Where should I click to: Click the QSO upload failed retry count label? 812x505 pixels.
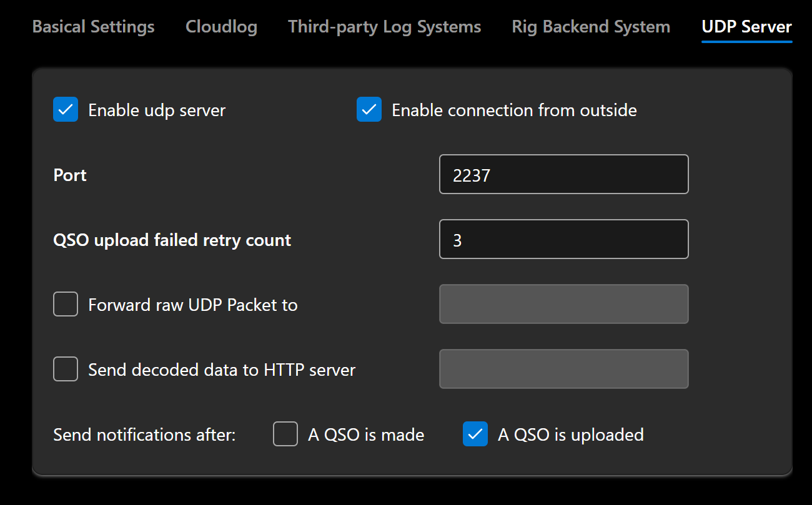click(x=172, y=240)
